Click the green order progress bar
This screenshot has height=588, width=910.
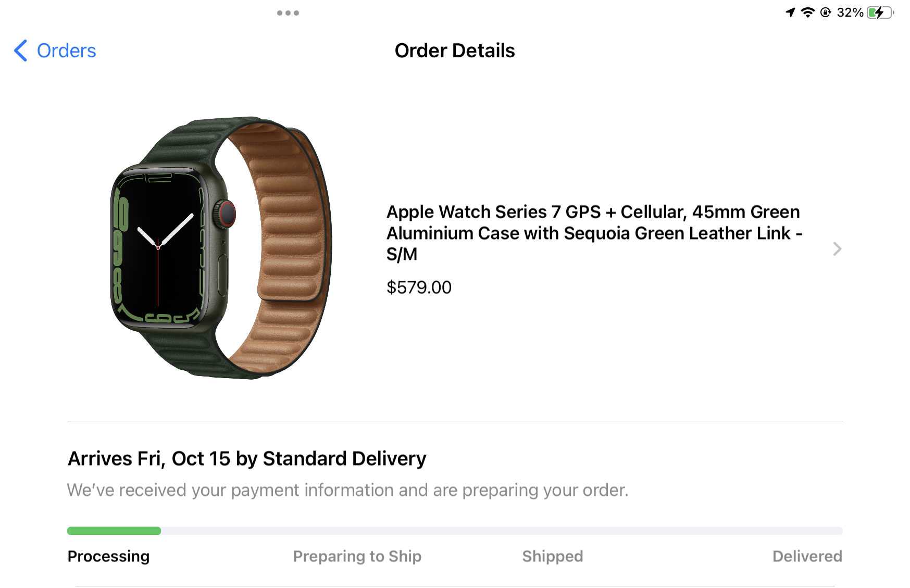click(114, 531)
